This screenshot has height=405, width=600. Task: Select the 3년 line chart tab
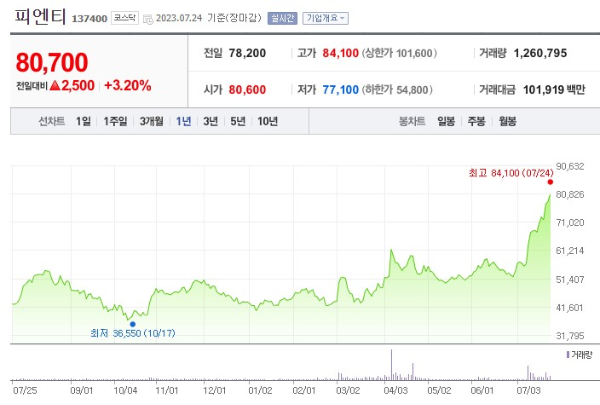click(210, 121)
